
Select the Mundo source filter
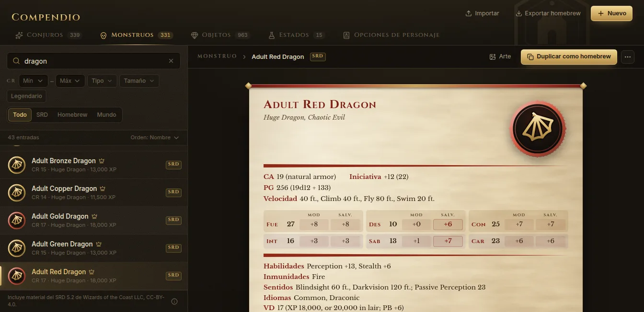tap(106, 115)
